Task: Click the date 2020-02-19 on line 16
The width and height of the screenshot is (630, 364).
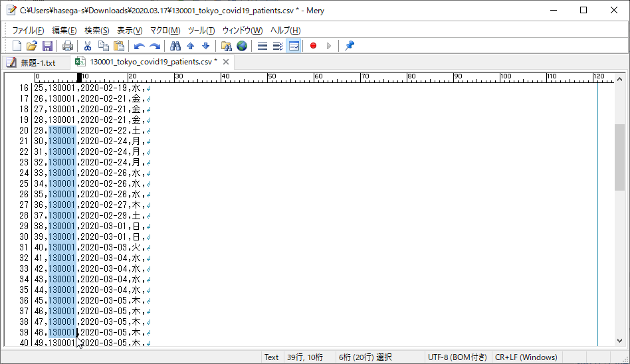Action: (104, 88)
